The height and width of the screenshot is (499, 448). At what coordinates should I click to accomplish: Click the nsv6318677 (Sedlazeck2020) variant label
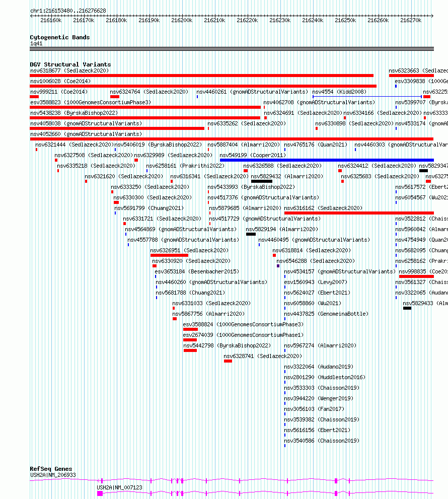(69, 70)
